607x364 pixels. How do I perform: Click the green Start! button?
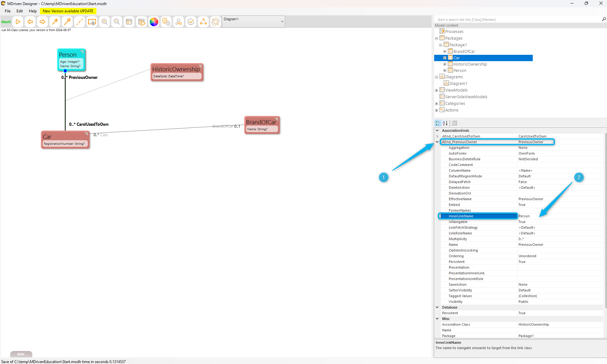click(6, 22)
